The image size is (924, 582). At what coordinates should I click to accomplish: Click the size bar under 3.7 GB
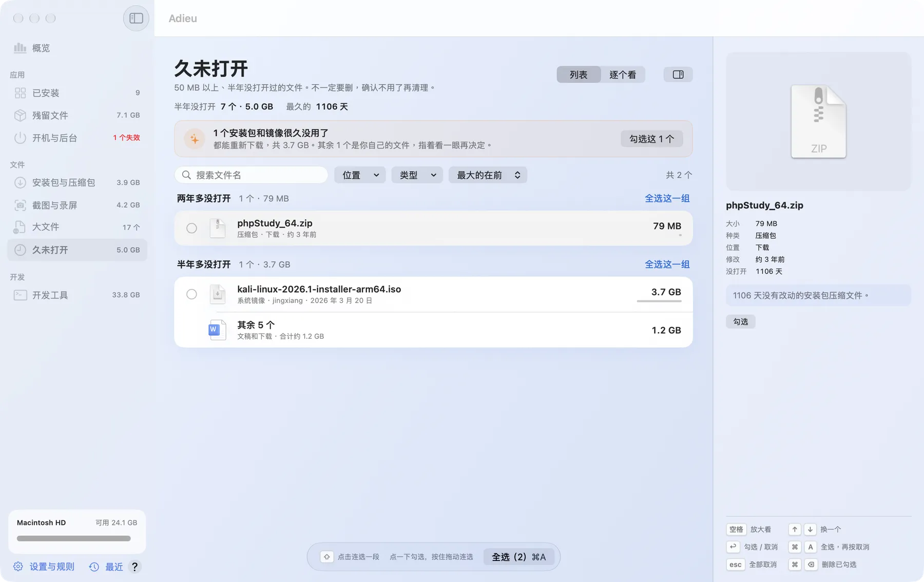point(659,301)
